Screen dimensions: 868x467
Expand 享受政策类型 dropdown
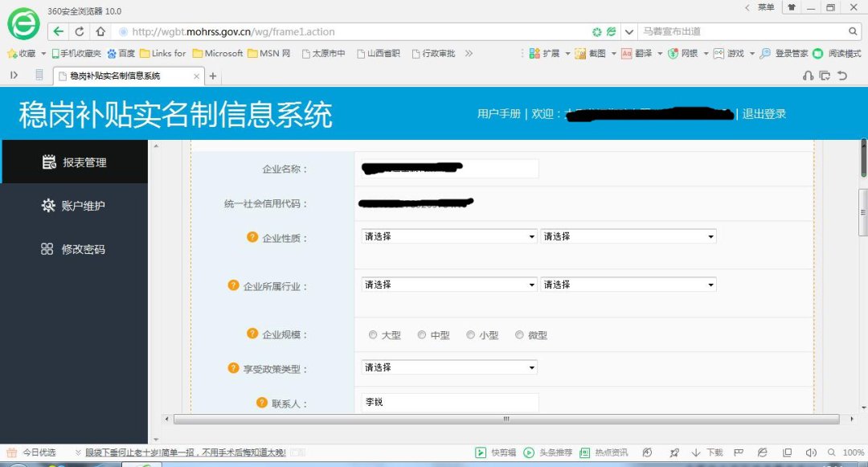click(x=448, y=368)
